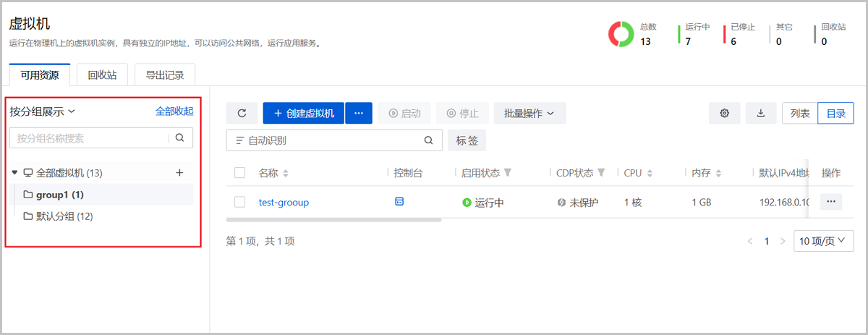Check the select-all checkbox in header
Image resolution: width=868 pixels, height=335 pixels.
pyautogui.click(x=240, y=173)
